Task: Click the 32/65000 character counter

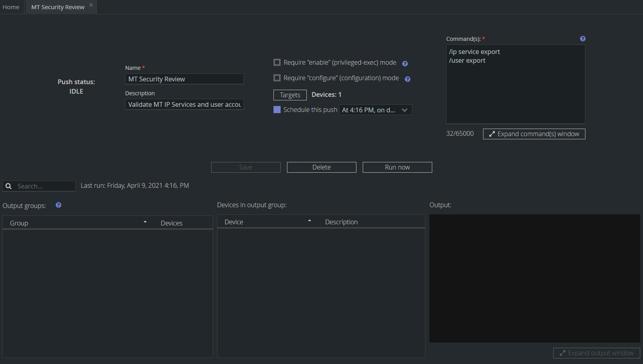Action: [460, 133]
